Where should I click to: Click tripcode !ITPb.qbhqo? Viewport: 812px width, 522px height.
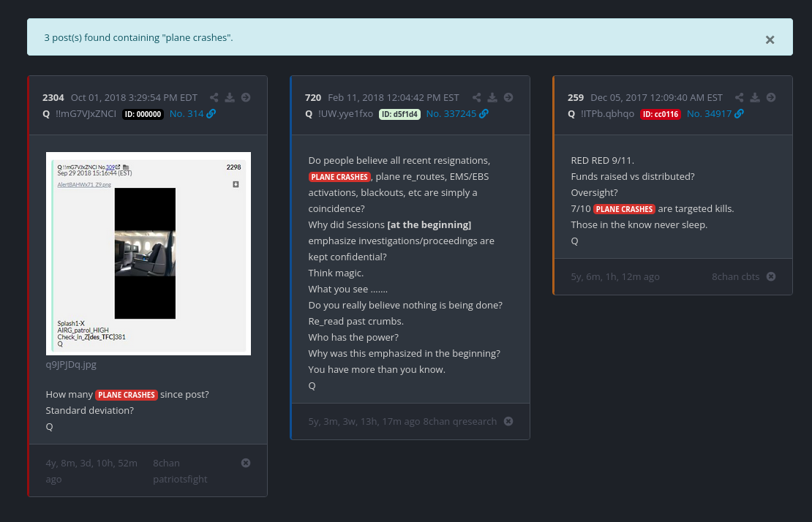(x=607, y=114)
